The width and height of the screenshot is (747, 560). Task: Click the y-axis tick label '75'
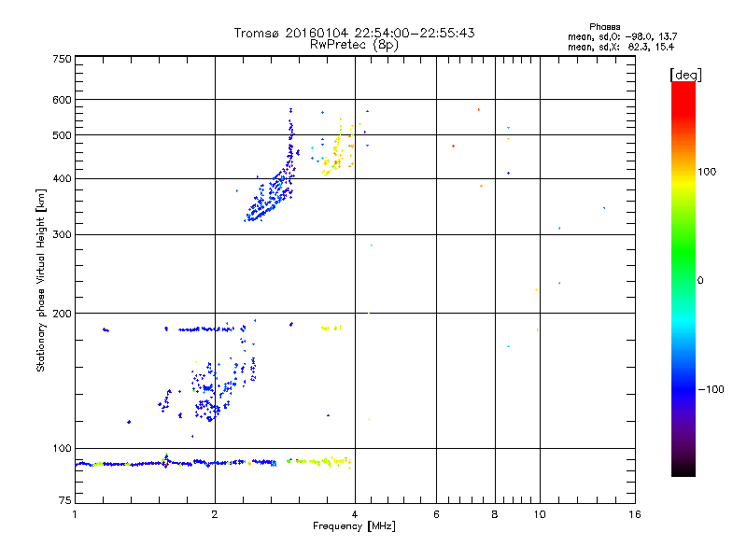click(65, 500)
